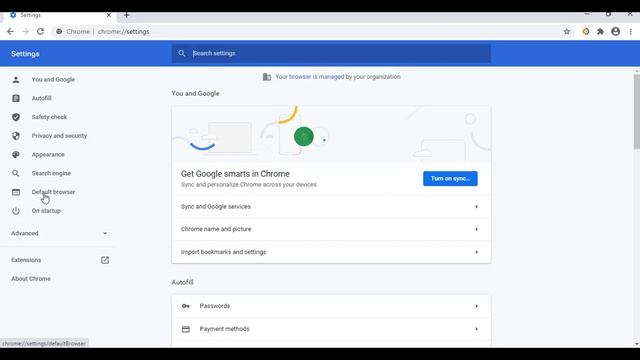Open Sync and Google services arrow
640x360 pixels.
coord(476,207)
